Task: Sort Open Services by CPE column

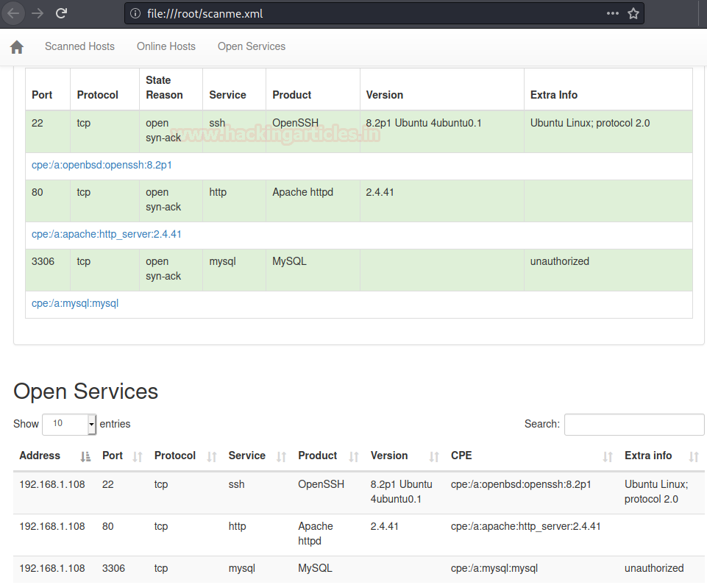Action: coord(532,456)
